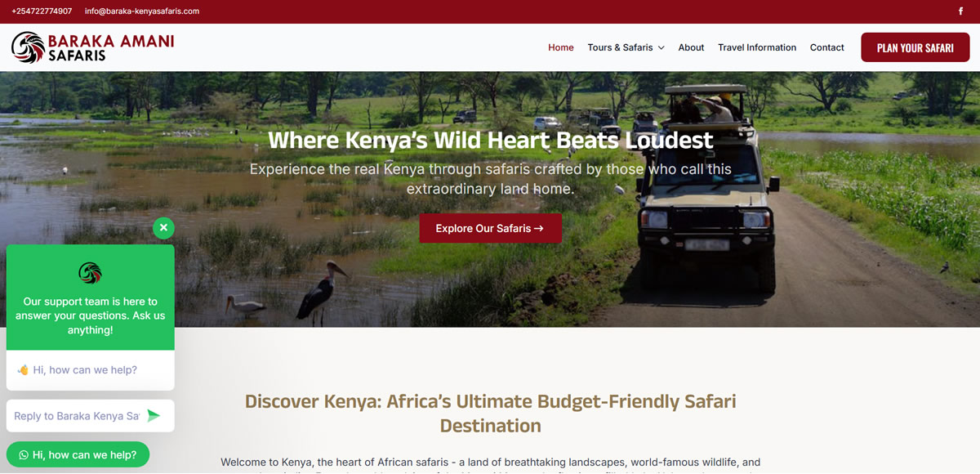Open the About page

[x=691, y=47]
